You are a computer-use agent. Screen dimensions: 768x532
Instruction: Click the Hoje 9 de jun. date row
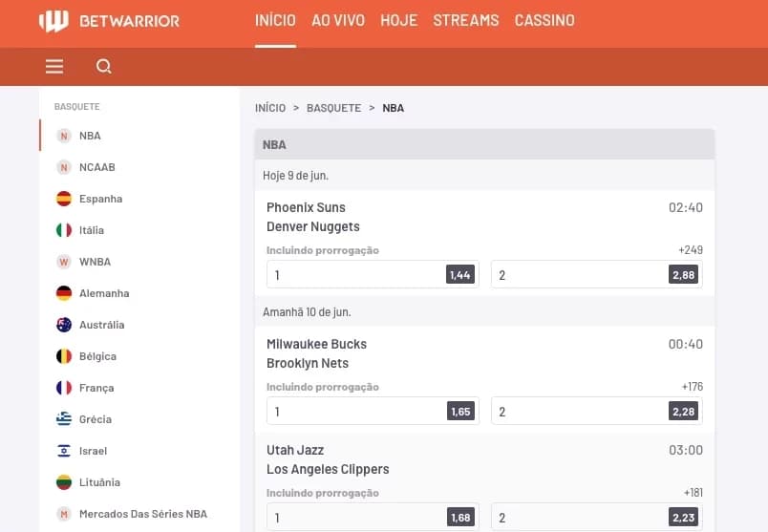(x=485, y=176)
